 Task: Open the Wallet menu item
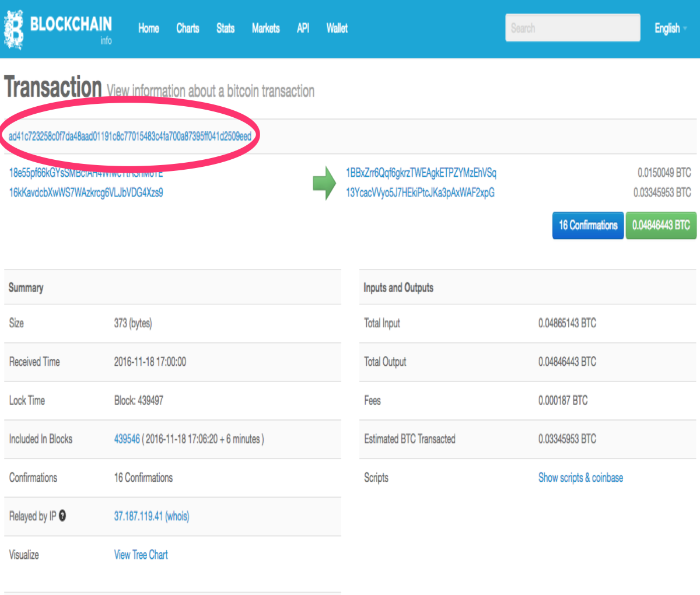[x=337, y=28]
